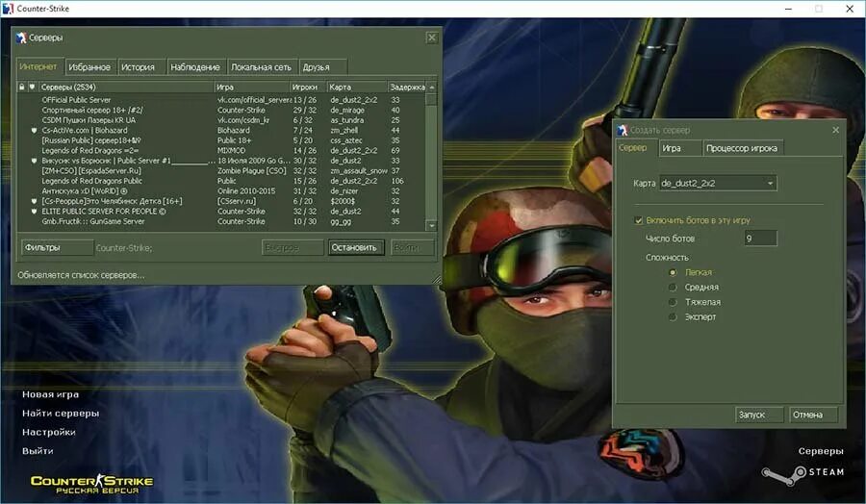The image size is (866, 504).
Task: Click Отмена in Создать сервер
Action: click(x=813, y=414)
